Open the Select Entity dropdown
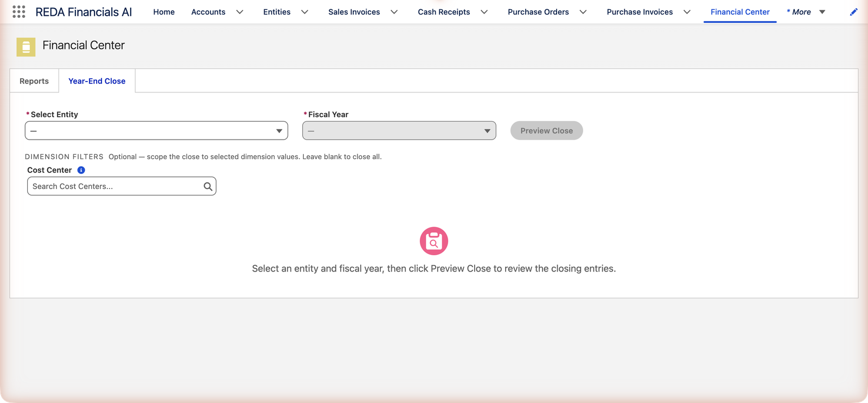Viewport: 868px width, 403px height. (156, 131)
